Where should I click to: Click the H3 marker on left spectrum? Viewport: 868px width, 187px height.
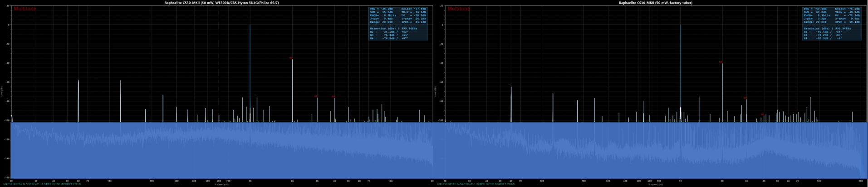pos(316,96)
